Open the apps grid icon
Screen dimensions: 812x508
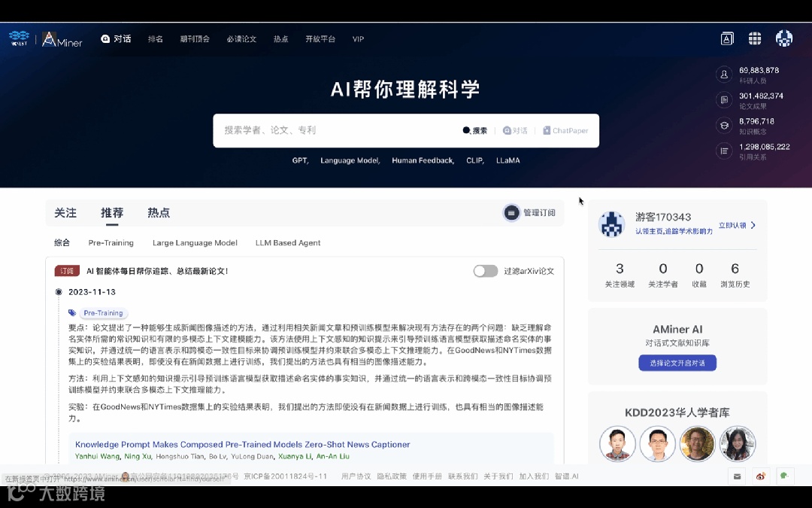pyautogui.click(x=755, y=38)
